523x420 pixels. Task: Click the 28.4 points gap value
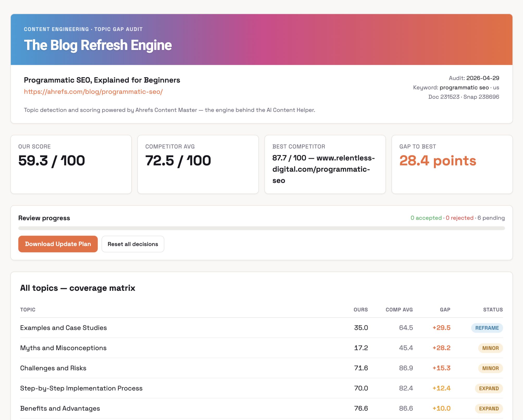438,160
